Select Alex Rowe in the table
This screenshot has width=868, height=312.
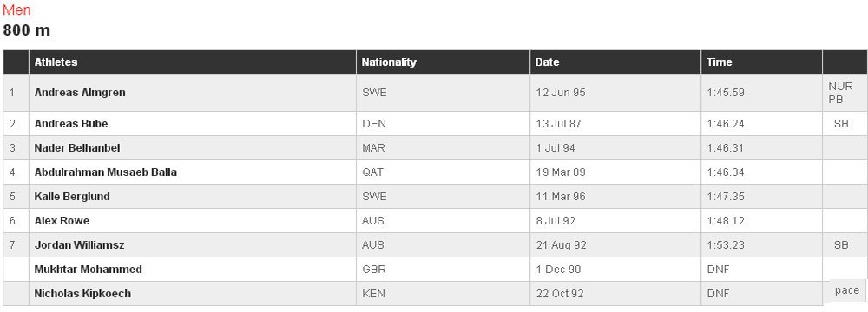[x=62, y=221]
